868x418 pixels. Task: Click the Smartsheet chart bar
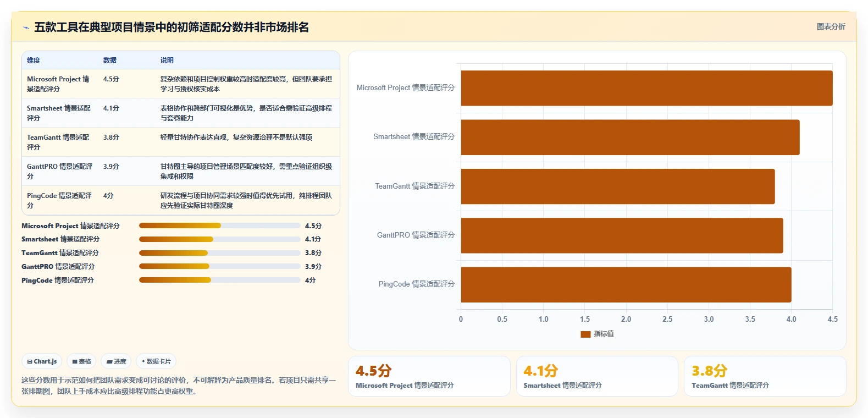[x=630, y=137]
